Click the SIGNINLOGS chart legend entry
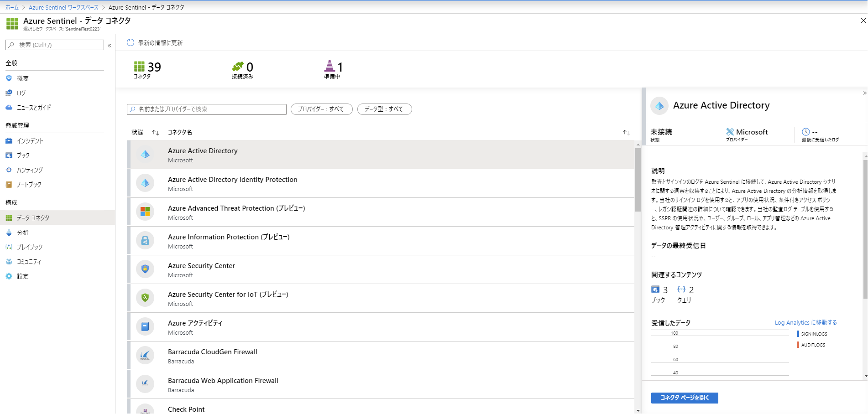 coord(812,334)
